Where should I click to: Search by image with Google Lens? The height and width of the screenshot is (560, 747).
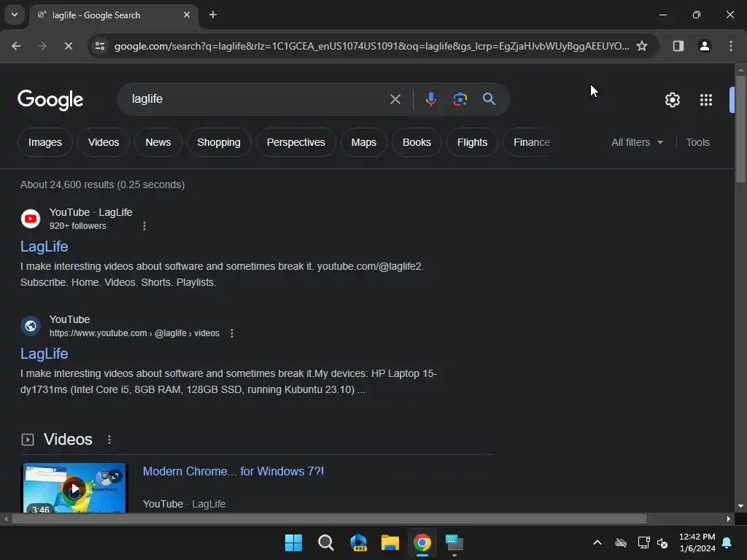460,99
